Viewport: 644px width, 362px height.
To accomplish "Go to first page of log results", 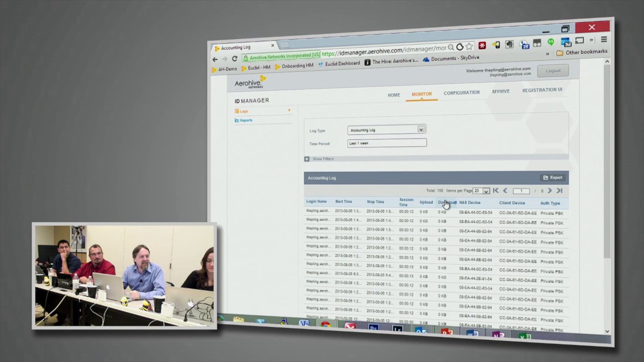I will (x=496, y=190).
